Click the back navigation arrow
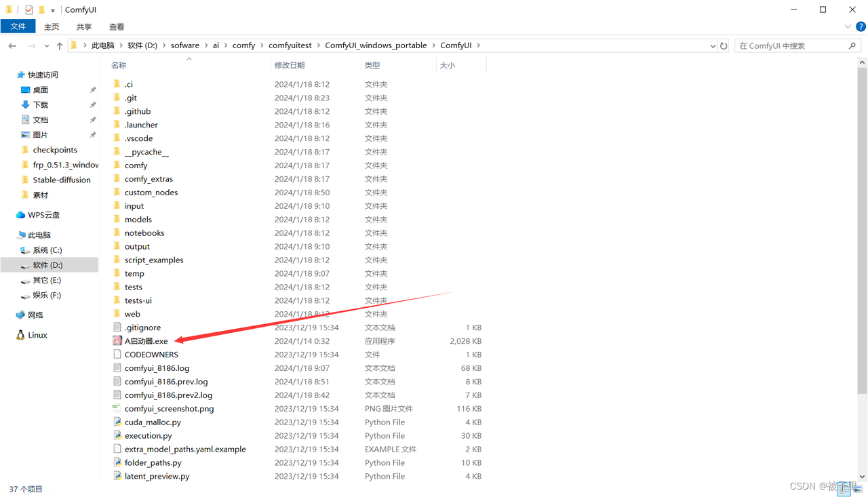 coord(12,46)
